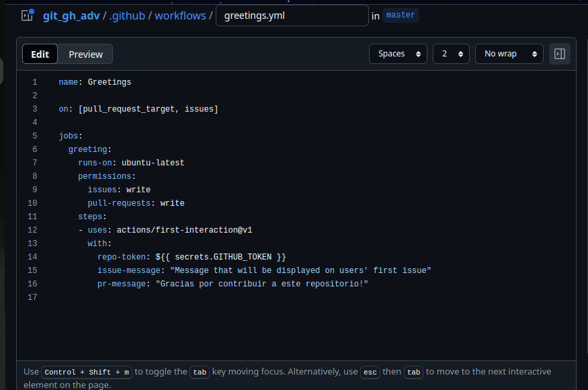Click 'secrets.GITHUB_TOKEN' text

coord(223,257)
